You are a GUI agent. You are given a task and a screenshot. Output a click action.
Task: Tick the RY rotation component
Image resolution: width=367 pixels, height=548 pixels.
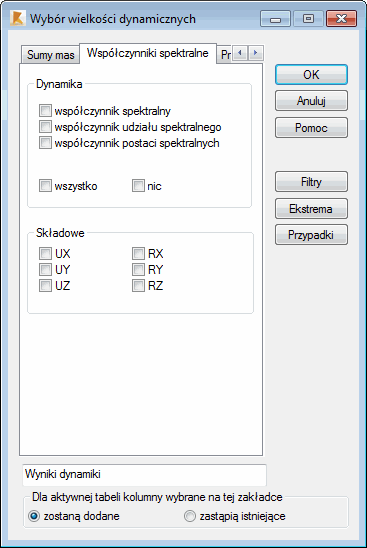[138, 269]
